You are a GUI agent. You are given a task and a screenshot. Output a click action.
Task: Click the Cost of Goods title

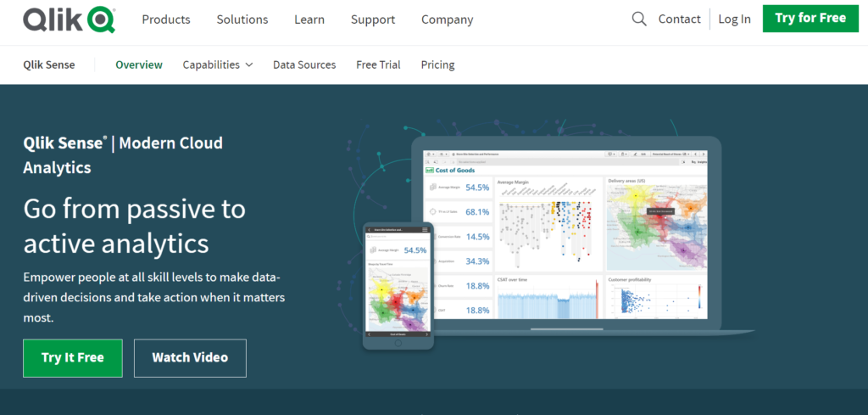point(455,170)
